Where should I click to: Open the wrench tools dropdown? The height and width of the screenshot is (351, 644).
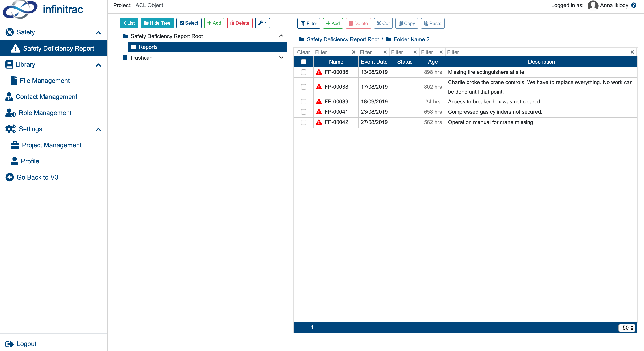262,23
